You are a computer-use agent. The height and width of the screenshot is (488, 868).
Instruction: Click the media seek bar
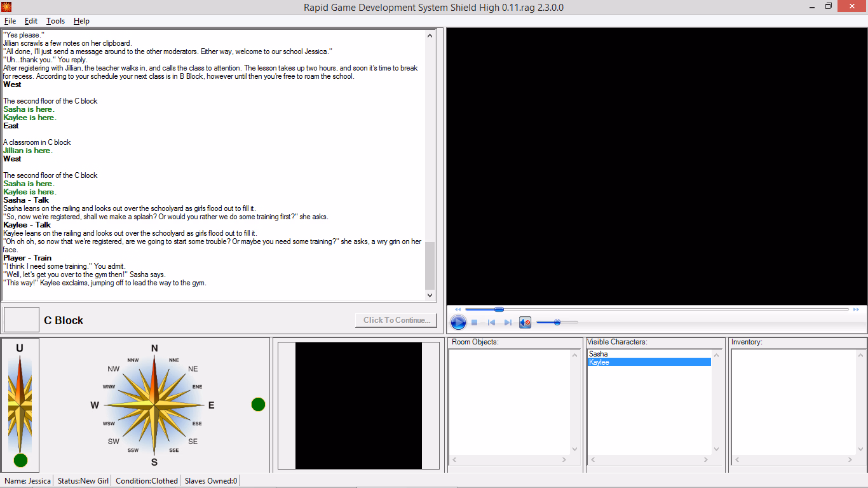pos(657,309)
